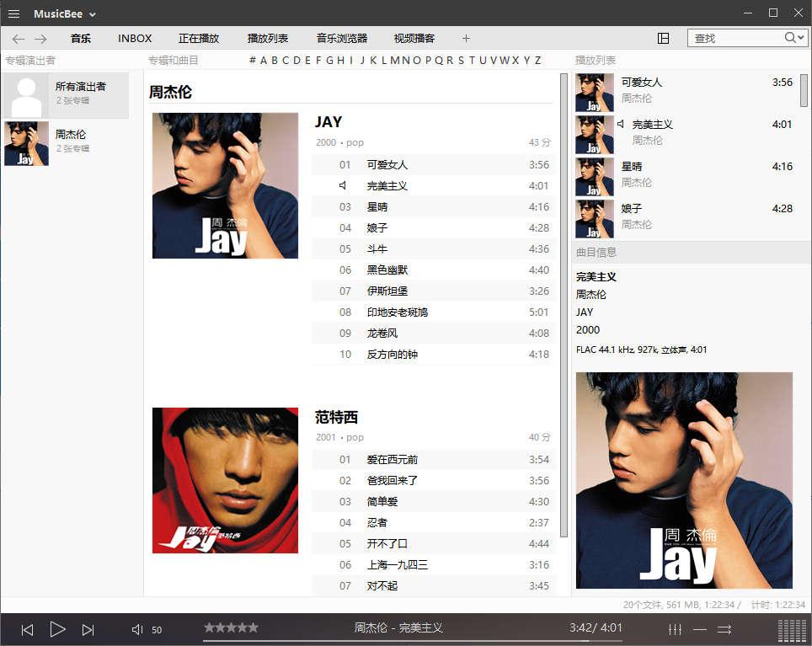
Task: Click the 专辑演出者 column header
Action: tap(30, 61)
